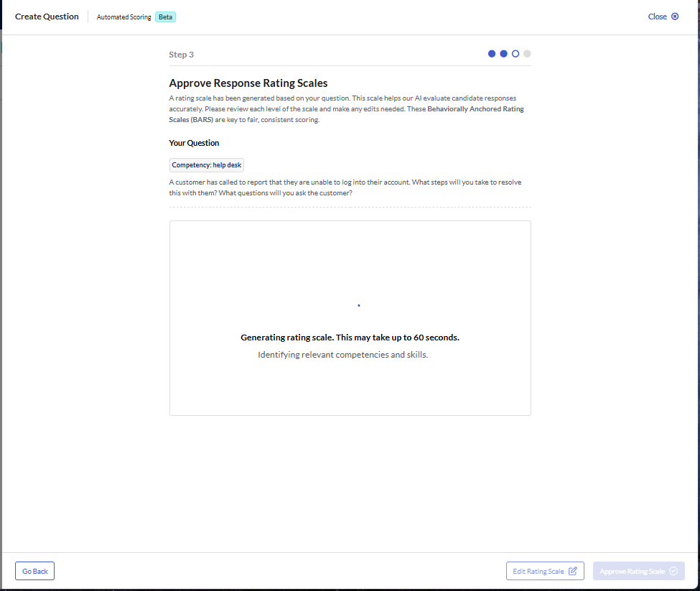Viewport: 700px width, 591px height.
Task: Click the Beta badge next to Automated Scoring
Action: [x=165, y=17]
